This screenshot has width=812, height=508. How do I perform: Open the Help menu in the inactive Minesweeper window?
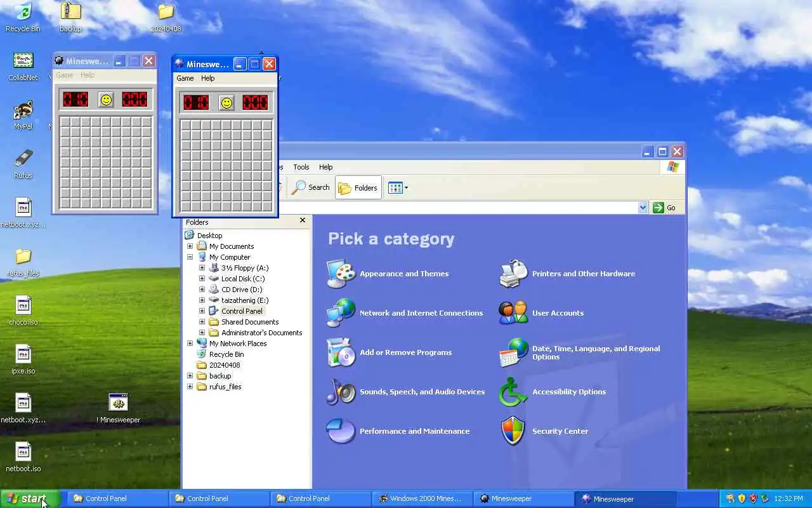click(88, 75)
